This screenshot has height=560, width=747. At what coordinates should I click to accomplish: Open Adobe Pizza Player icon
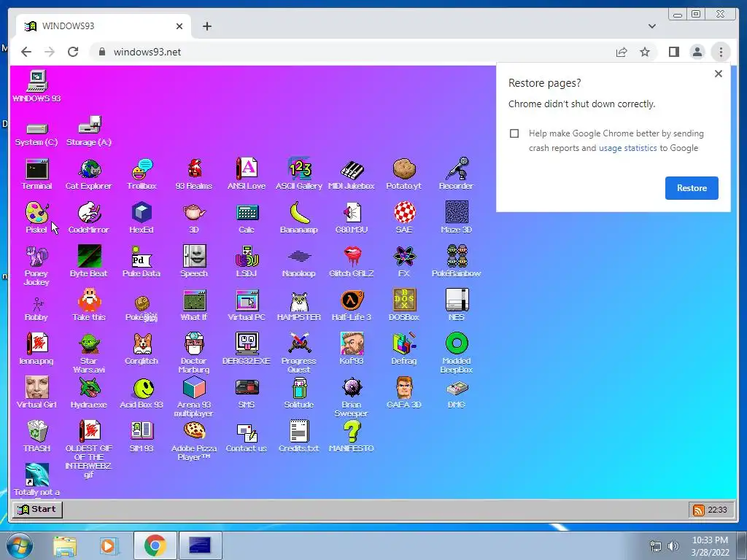coord(194,441)
